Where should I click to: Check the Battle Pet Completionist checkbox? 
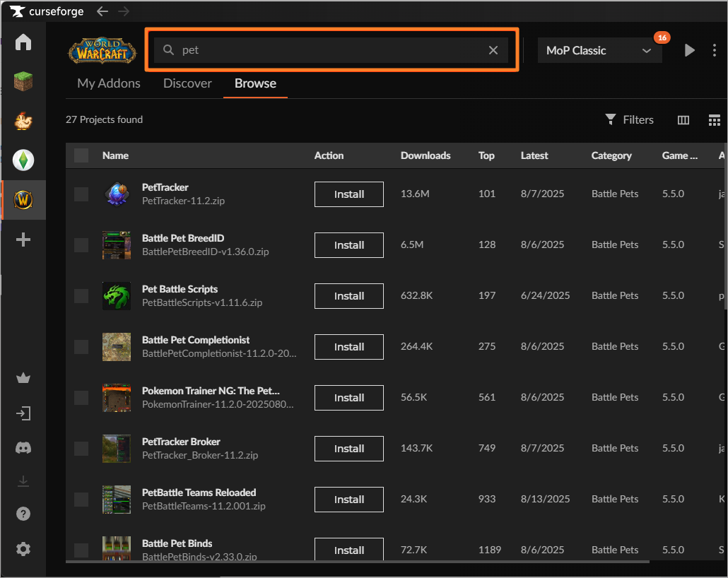[81, 347]
